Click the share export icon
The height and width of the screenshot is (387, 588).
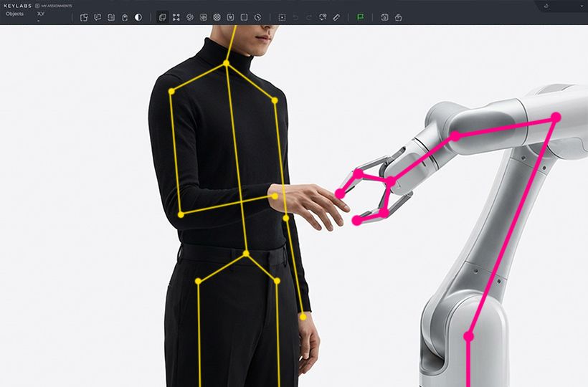[x=398, y=17]
